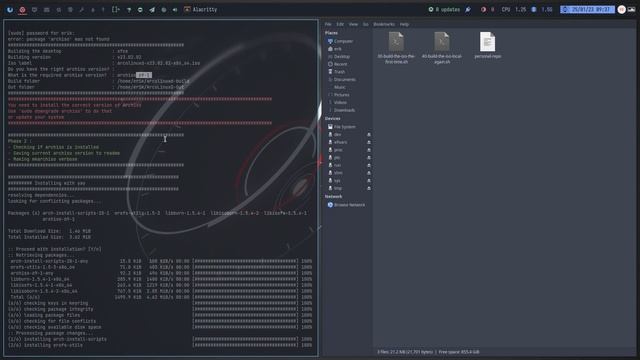
Task: Open the File menu in file manager
Action: click(328, 24)
